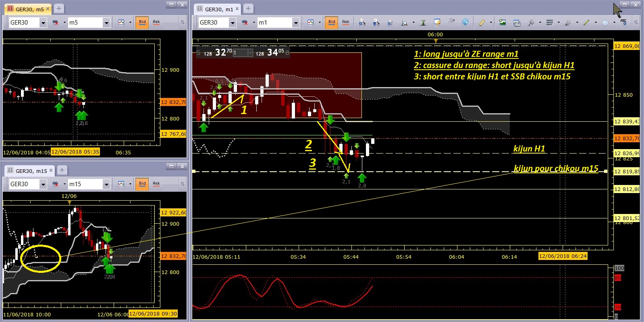Click the zoom out icon in m1 chart toolbar
The height and width of the screenshot is (322, 644).
pos(376,23)
